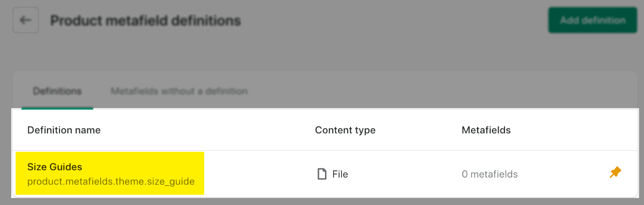The height and width of the screenshot is (205, 644).
Task: Click the column header row of the table
Action: coord(325,130)
